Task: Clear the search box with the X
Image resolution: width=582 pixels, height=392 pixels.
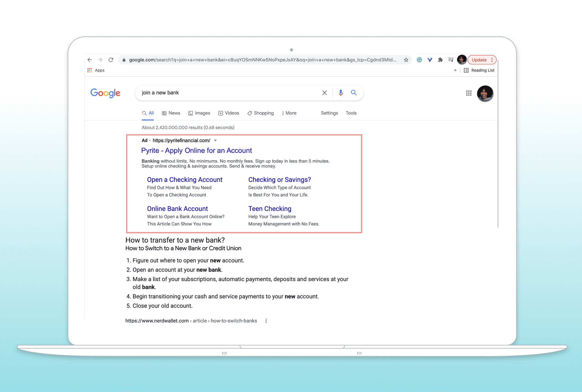Action: tap(324, 93)
